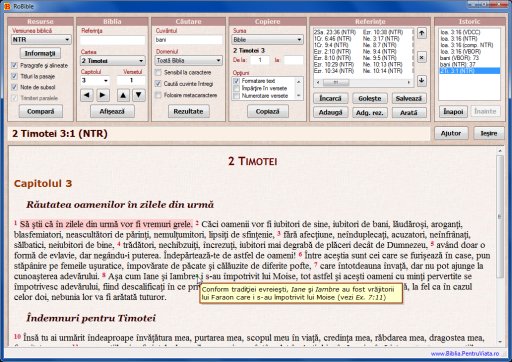Select history entry bani (NTR): 37
This screenshot has height=362, width=512.
[458, 64]
